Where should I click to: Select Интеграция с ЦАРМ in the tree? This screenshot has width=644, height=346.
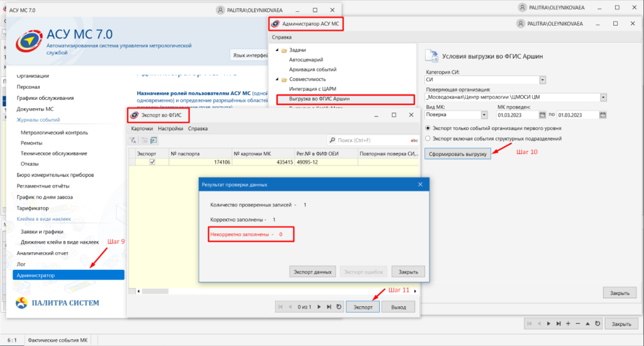[313, 89]
